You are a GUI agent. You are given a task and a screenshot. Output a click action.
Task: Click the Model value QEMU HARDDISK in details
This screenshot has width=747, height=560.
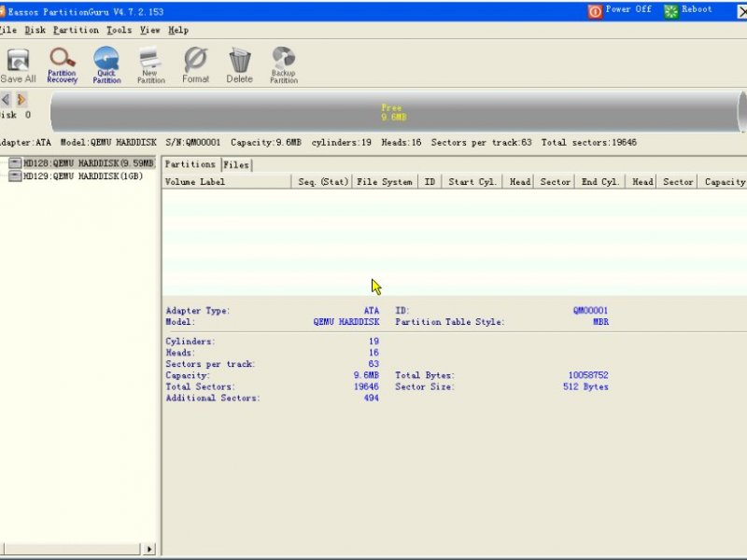click(x=346, y=322)
